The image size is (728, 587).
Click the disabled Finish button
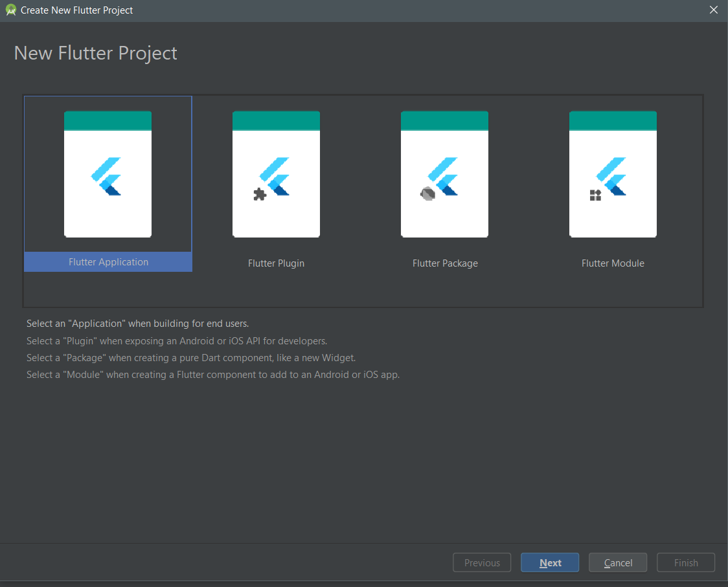coord(686,562)
